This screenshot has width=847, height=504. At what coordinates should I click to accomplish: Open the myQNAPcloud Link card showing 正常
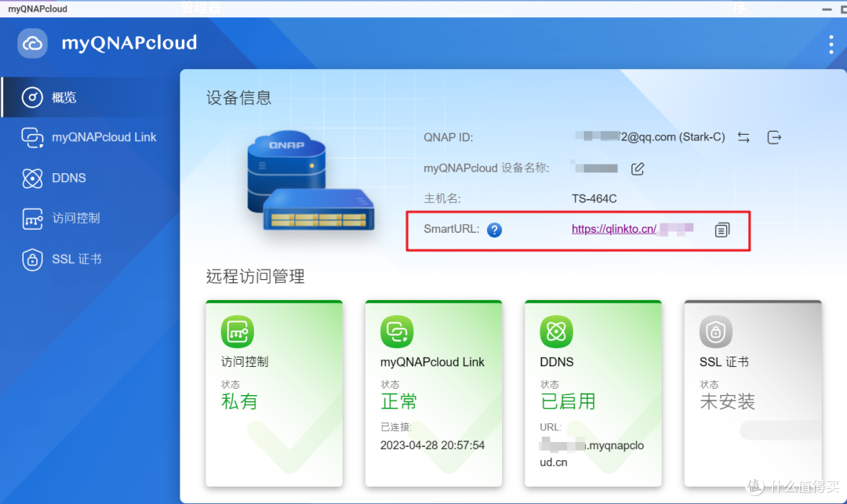(433, 393)
